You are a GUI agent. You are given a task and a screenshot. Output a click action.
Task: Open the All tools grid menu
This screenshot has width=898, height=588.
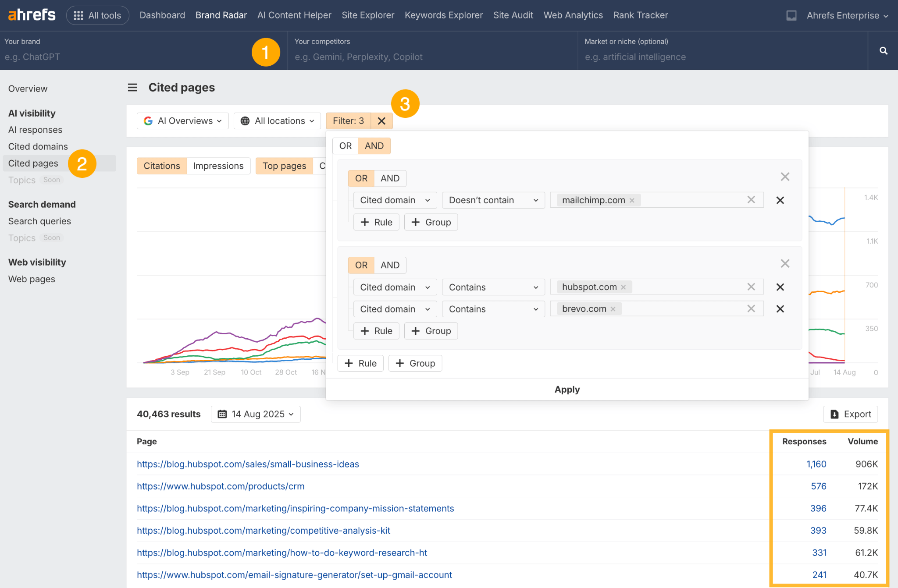97,15
